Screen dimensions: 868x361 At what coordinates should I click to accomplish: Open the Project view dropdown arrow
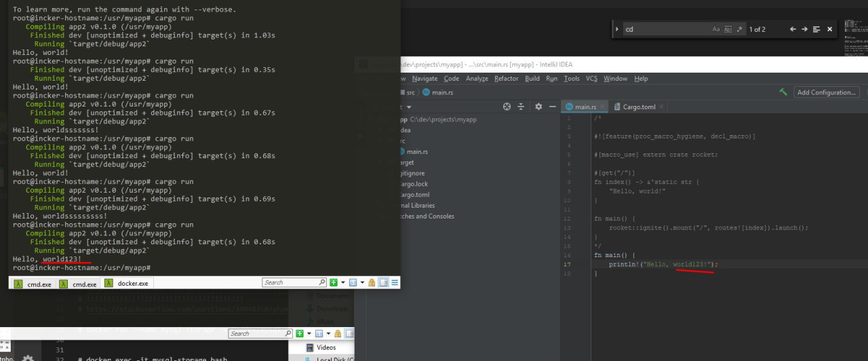pyautogui.click(x=409, y=107)
